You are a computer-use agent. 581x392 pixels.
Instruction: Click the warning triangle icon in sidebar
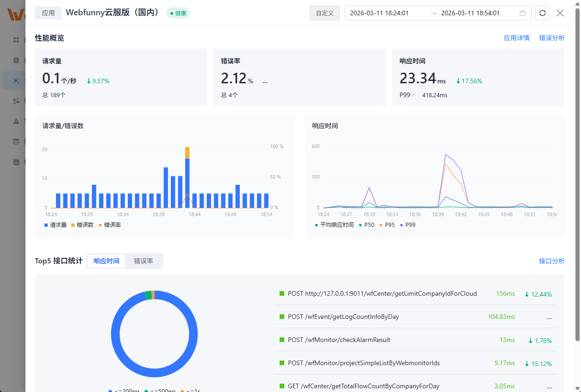point(16,121)
